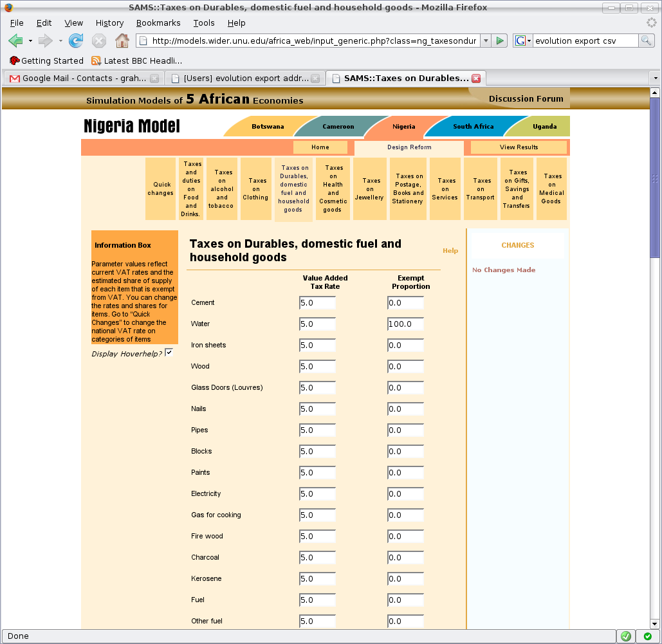
Task: Reload the current page
Action: coord(76,41)
